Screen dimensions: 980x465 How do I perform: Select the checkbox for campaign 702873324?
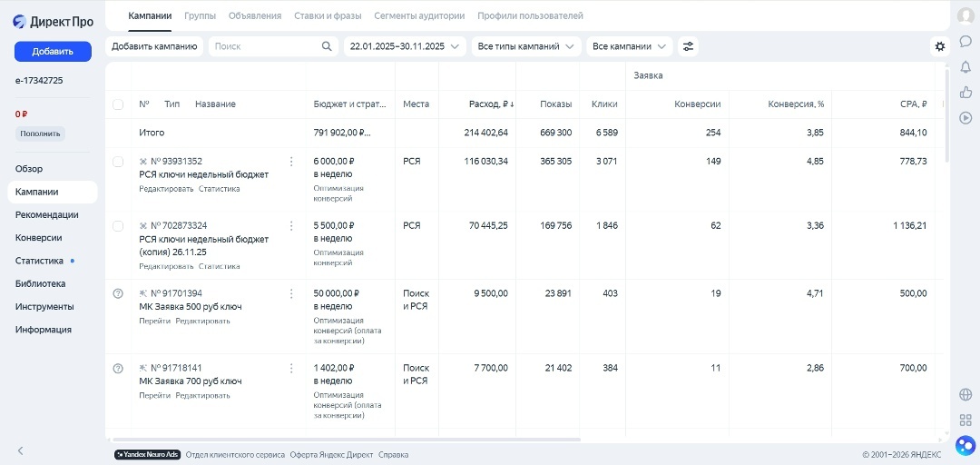[x=118, y=226]
